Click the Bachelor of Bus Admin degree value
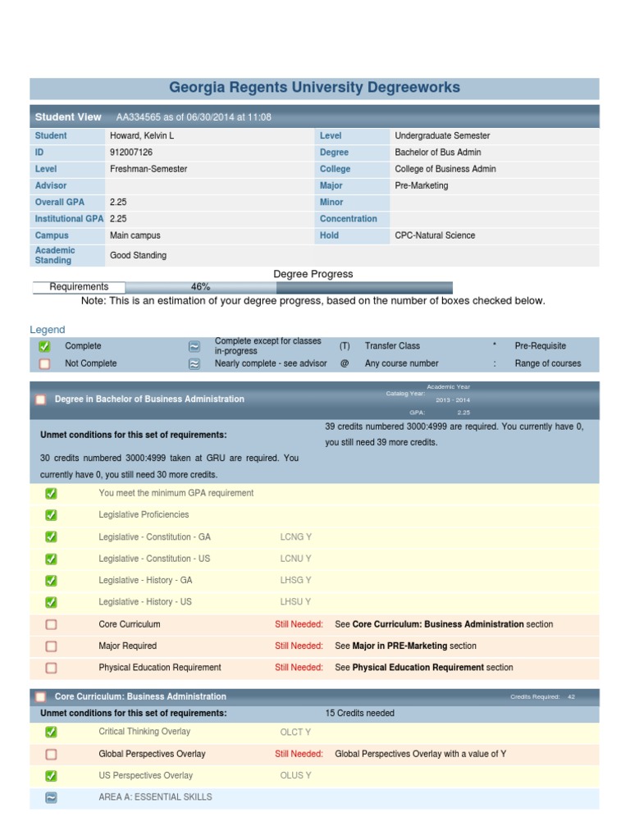This screenshot has width=630, height=840. [438, 152]
